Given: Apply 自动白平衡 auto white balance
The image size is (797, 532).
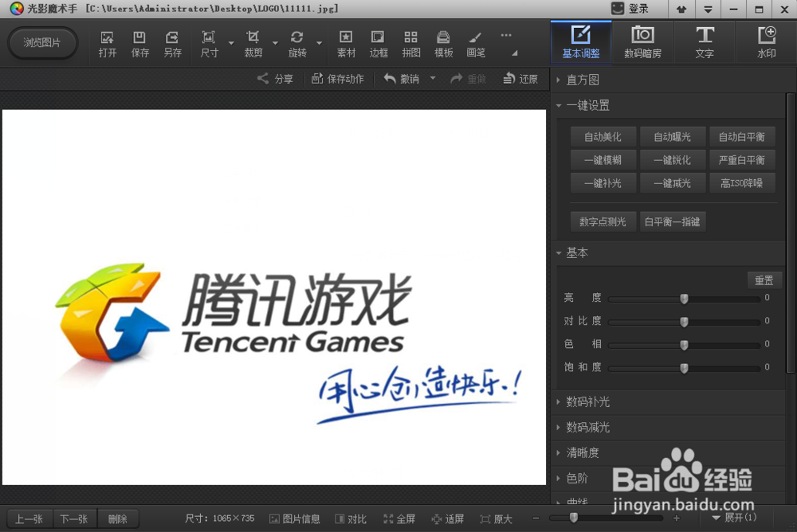Looking at the screenshot, I should 741,137.
